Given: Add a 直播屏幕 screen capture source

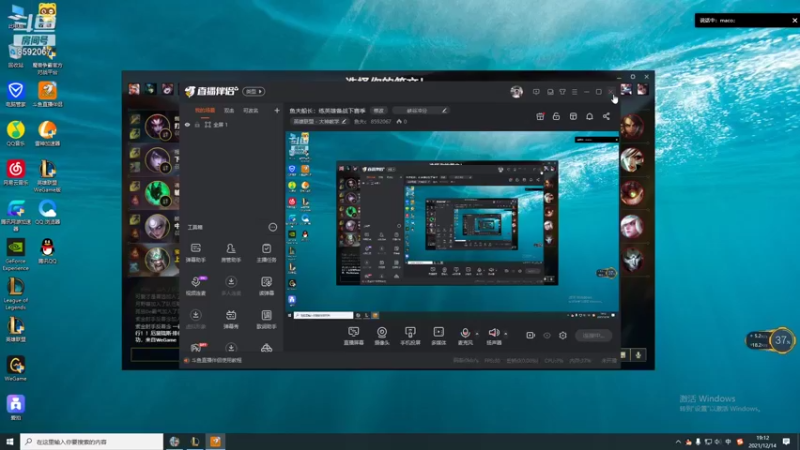Looking at the screenshot, I should pos(354,336).
